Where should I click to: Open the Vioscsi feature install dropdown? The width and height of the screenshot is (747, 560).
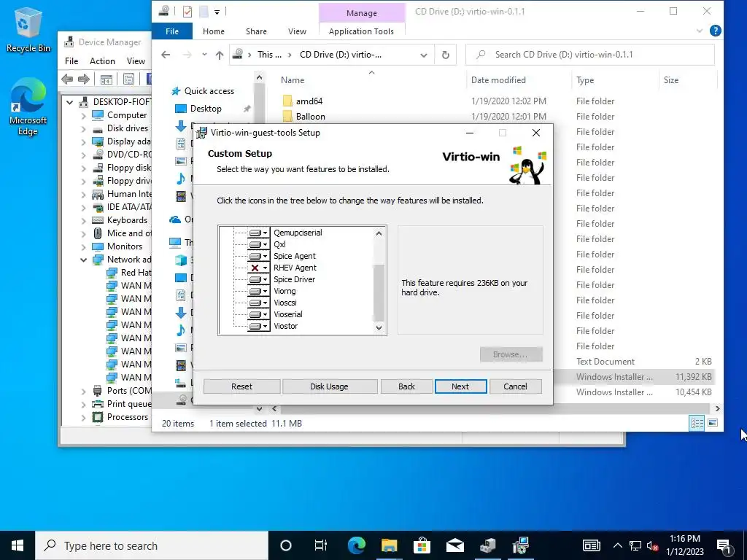(258, 303)
